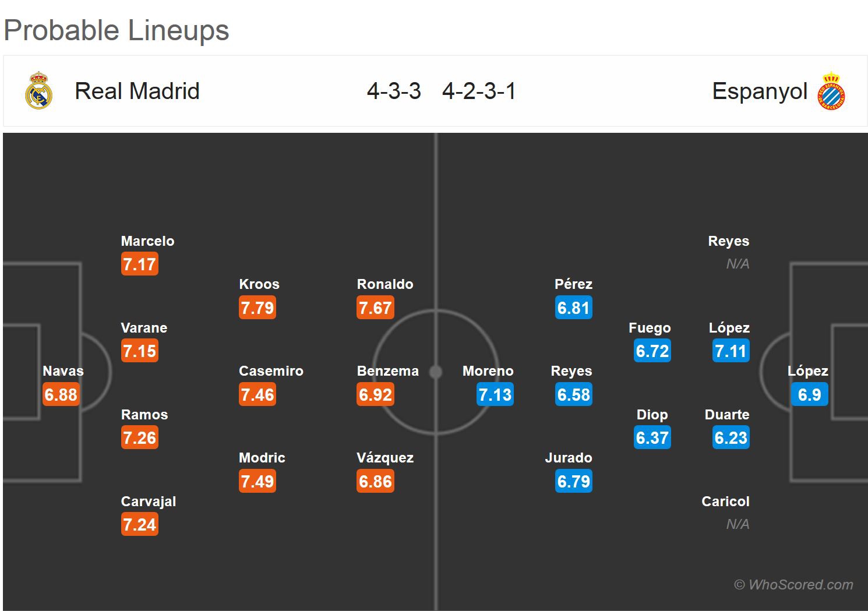Click Kroos's 7.79 rating badge
Image resolution: width=868 pixels, height=611 pixels.
coord(257,308)
